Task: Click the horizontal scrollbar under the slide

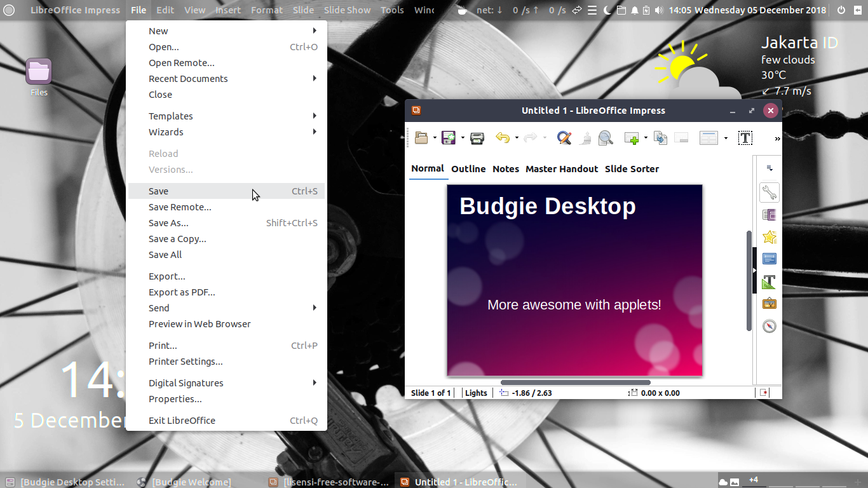Action: [576, 383]
